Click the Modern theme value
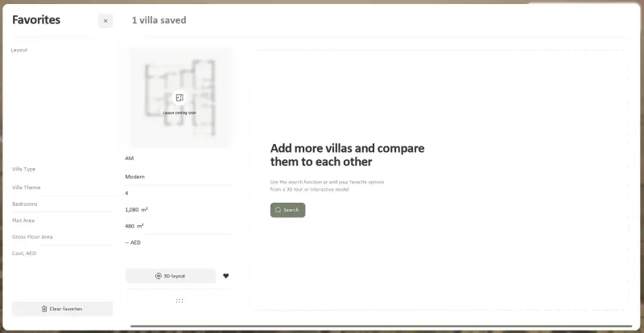 (x=135, y=176)
